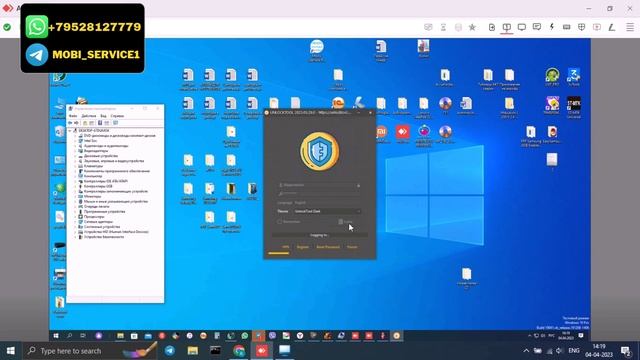This screenshot has width=640, height=360.
Task: Collapse the DESKTOP root node in Device Manager
Action: click(x=70, y=131)
